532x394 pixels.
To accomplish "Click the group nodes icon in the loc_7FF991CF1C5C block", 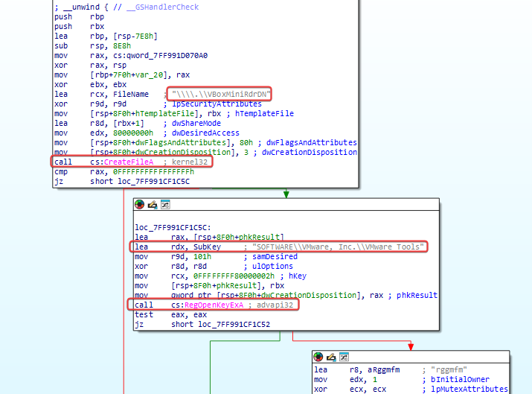I will pos(165,205).
